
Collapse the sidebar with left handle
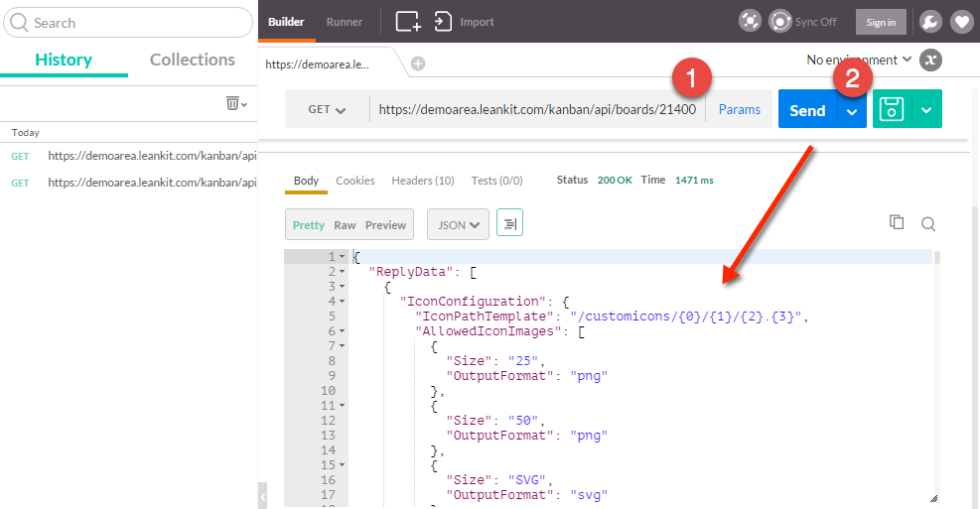(x=262, y=496)
